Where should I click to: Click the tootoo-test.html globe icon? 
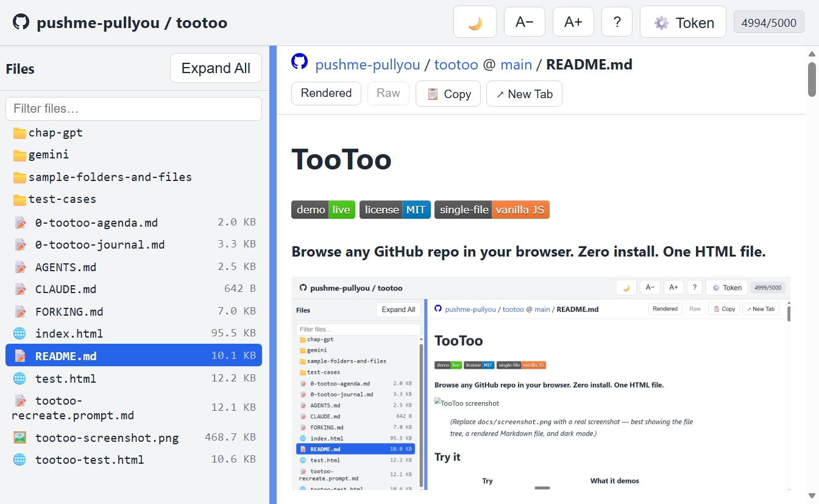20,460
